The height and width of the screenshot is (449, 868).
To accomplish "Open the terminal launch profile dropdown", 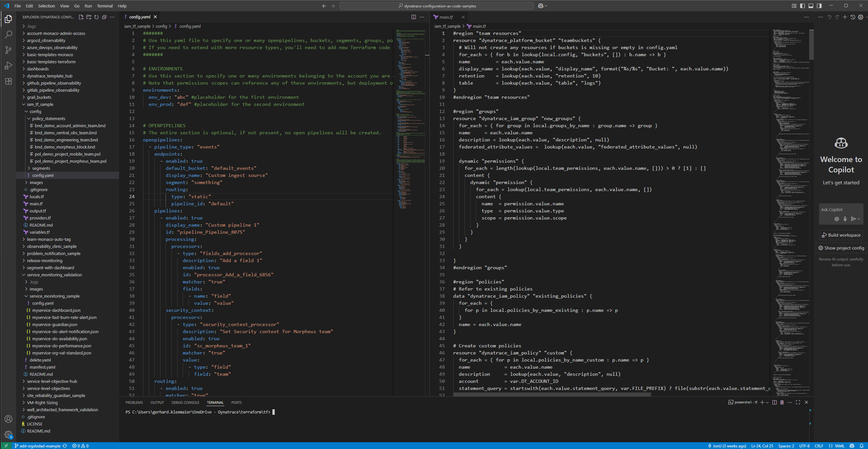I will (767, 402).
